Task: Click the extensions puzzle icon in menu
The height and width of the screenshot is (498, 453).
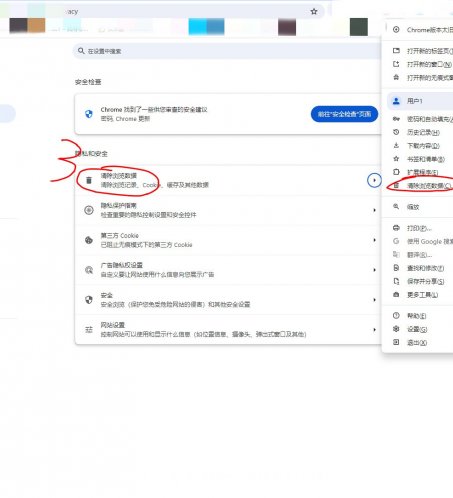Action: tap(396, 172)
